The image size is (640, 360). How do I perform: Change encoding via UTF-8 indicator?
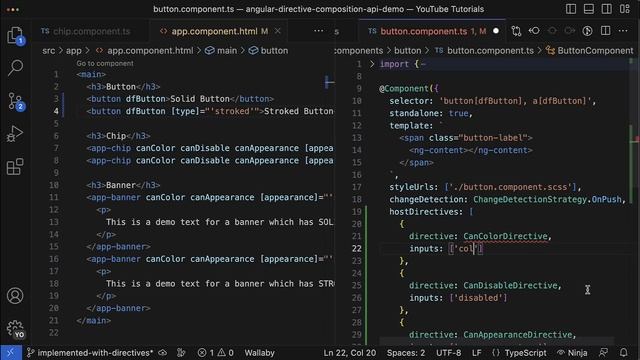448,353
